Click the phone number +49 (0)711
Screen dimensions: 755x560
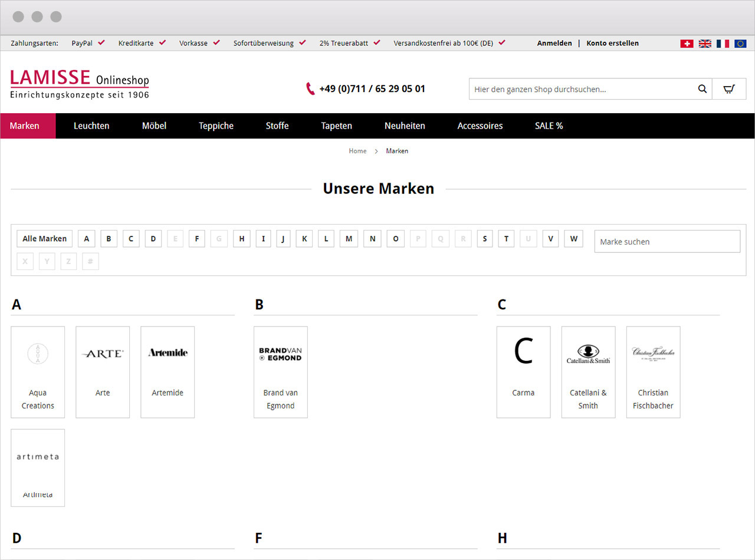372,89
